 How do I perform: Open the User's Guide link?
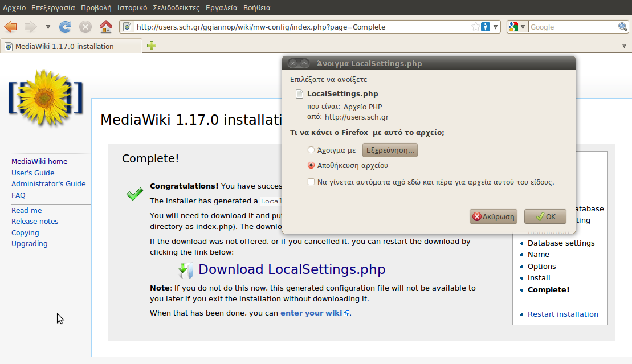[x=32, y=173]
